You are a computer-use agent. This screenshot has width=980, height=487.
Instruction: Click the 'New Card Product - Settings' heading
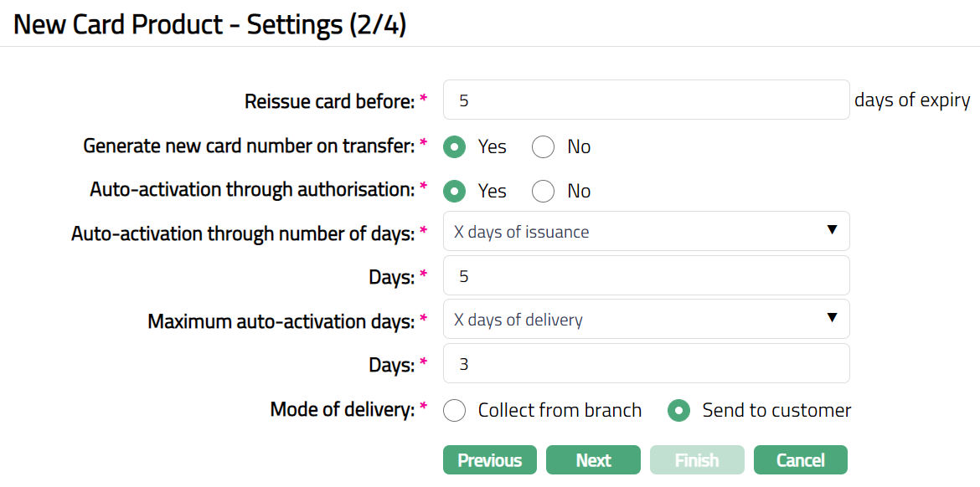pos(209,24)
